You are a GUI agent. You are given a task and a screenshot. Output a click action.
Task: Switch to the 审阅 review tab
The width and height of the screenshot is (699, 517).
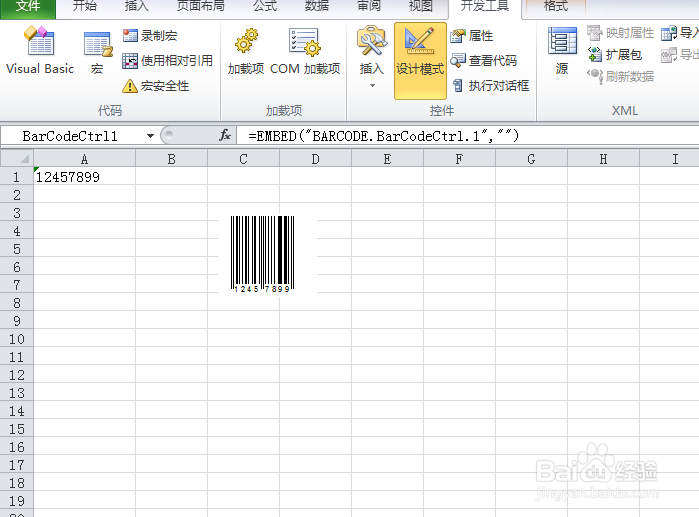369,6
